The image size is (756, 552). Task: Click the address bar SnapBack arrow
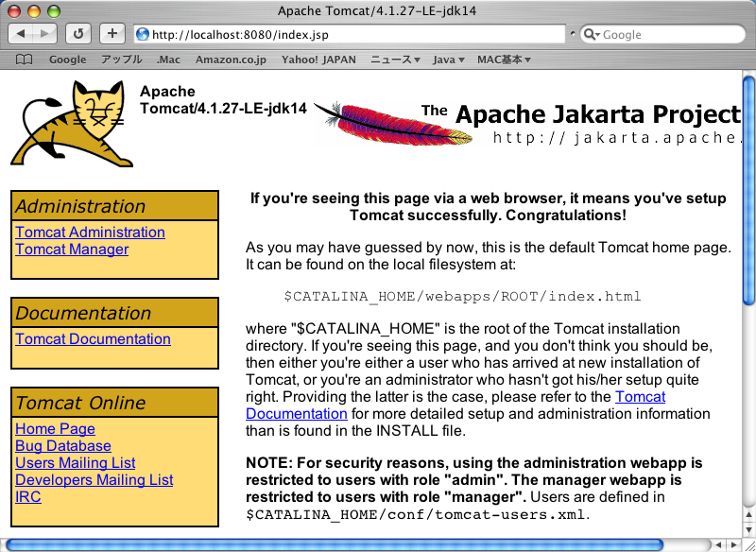click(573, 34)
